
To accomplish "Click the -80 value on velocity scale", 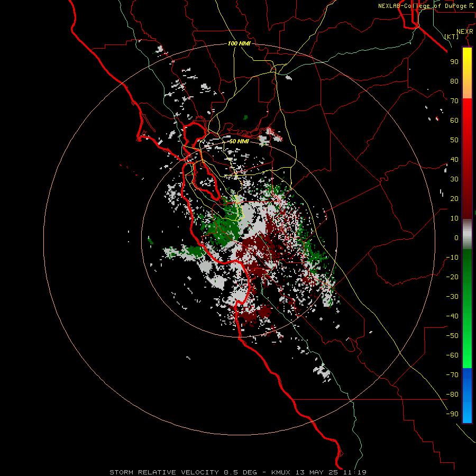I will [452, 395].
